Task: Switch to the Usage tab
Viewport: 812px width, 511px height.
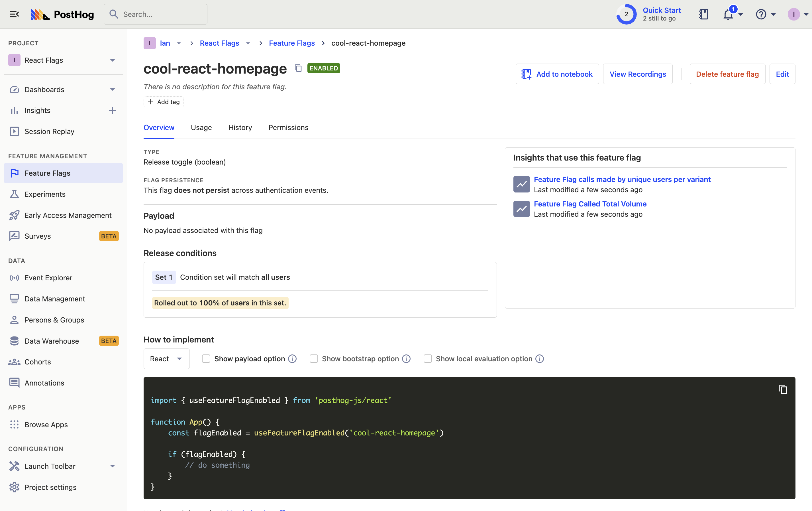Action: (x=201, y=127)
